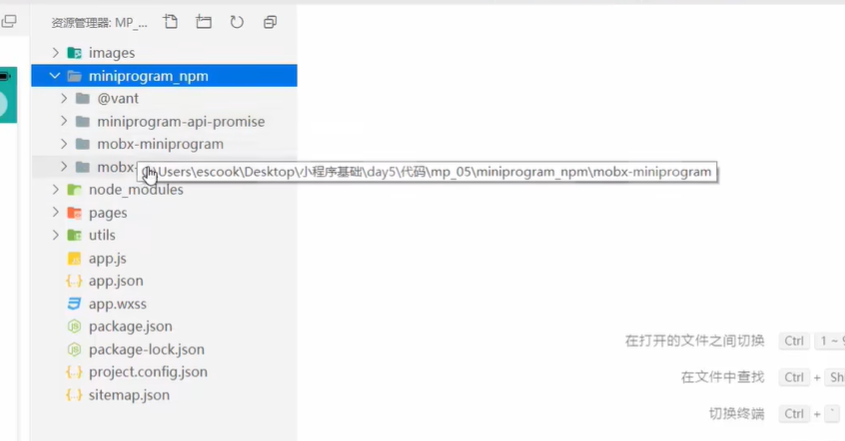
Task: Expand the miniprogram-api-promise folder chevron
Action: click(x=64, y=121)
